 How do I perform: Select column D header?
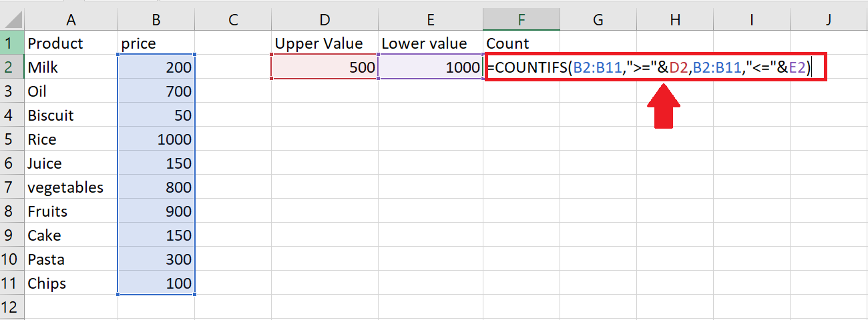pyautogui.click(x=324, y=20)
